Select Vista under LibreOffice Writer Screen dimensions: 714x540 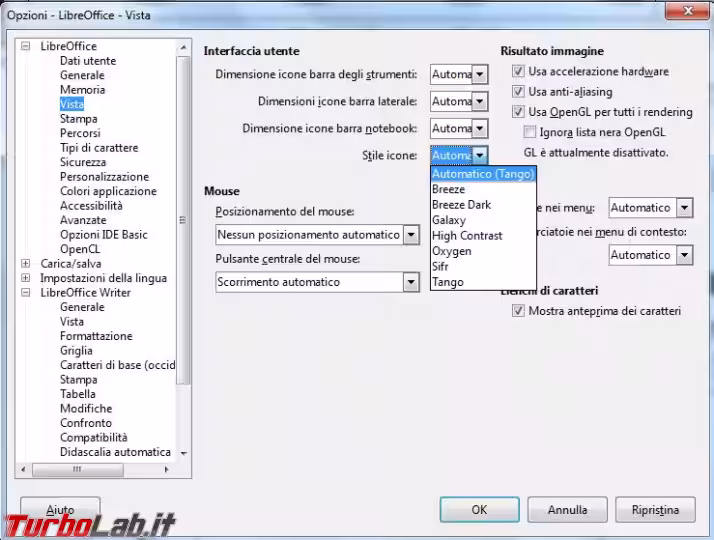(x=72, y=321)
